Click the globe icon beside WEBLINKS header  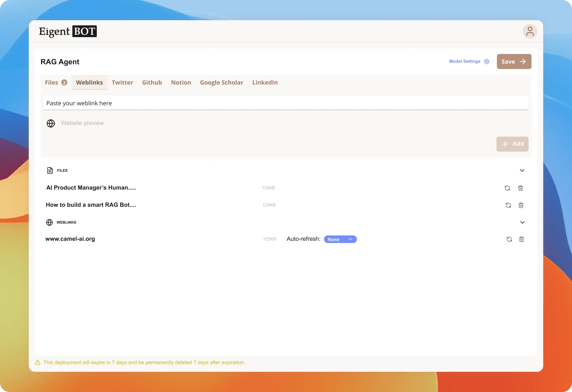(50, 222)
